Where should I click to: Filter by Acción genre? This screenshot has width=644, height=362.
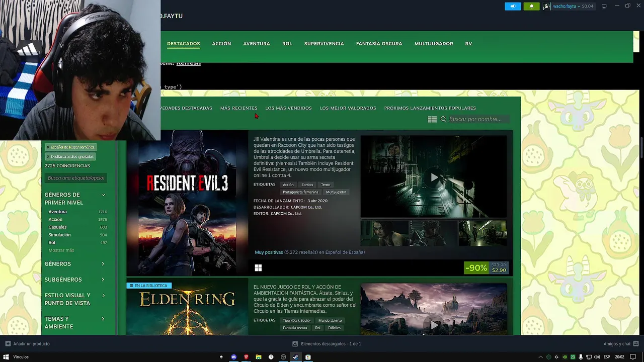pyautogui.click(x=55, y=219)
